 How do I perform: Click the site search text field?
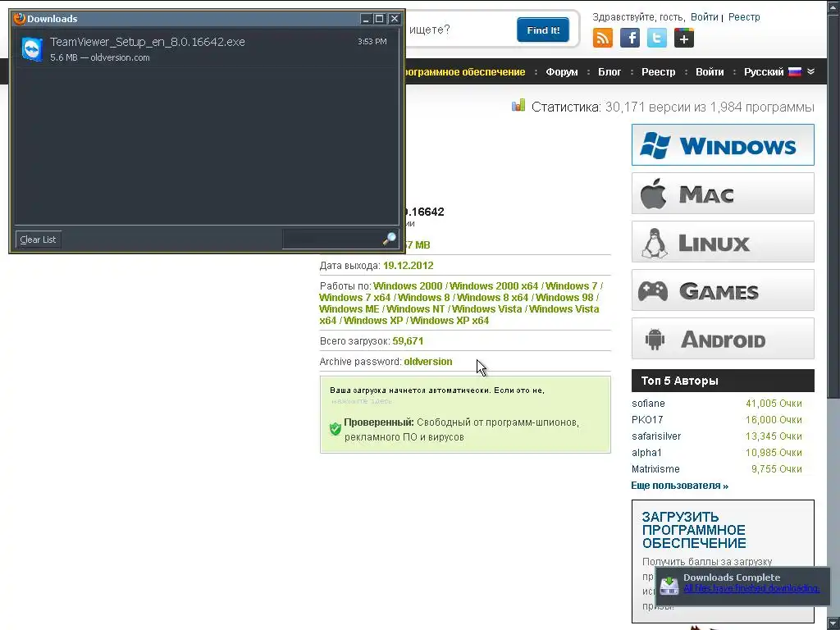458,30
